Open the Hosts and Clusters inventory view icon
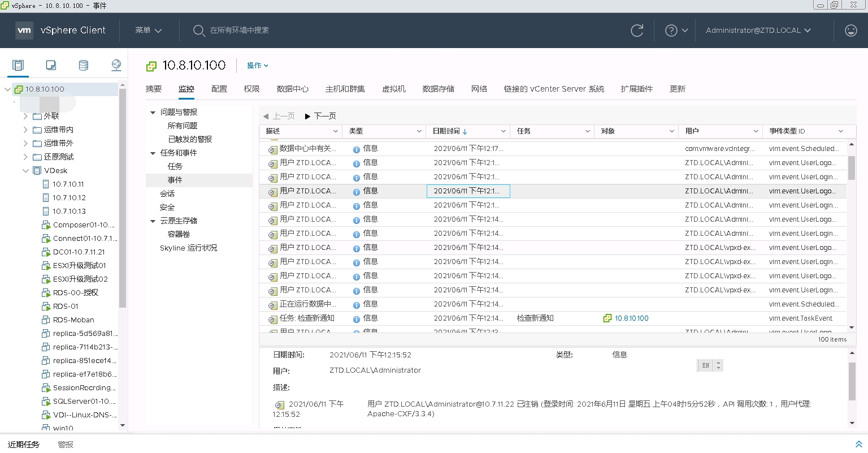Viewport: 868px width, 453px height. (x=18, y=65)
